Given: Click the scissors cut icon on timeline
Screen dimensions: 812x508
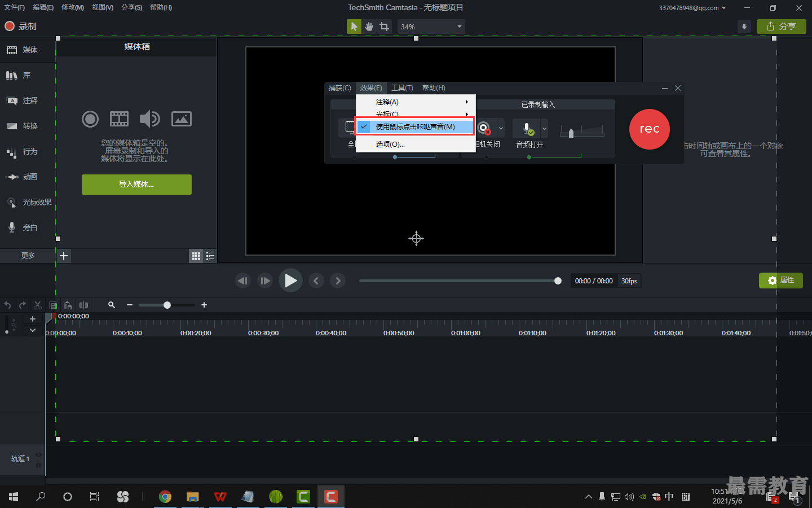Looking at the screenshot, I should 38,305.
